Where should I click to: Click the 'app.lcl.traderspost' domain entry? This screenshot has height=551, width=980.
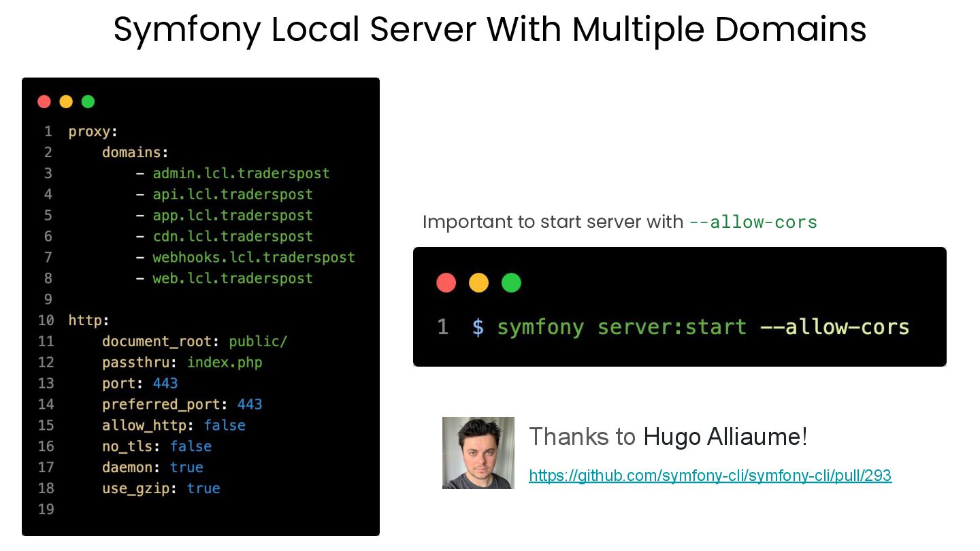(233, 216)
